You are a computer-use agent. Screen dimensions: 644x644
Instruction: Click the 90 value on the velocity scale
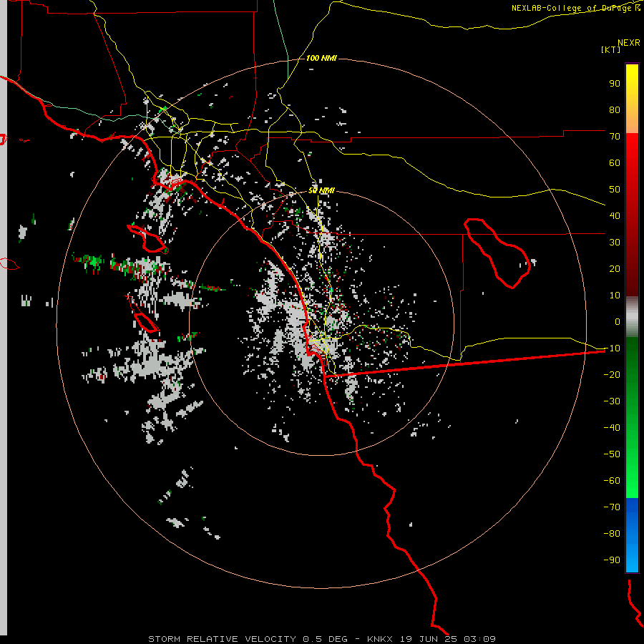(x=615, y=84)
